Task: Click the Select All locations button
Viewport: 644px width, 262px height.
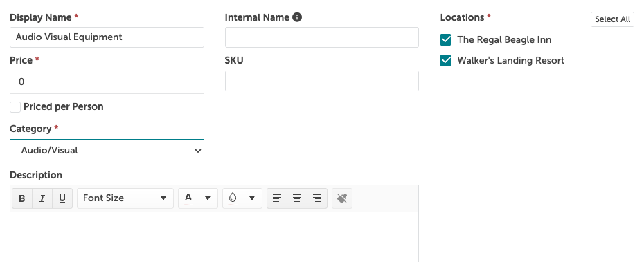Action: [612, 19]
